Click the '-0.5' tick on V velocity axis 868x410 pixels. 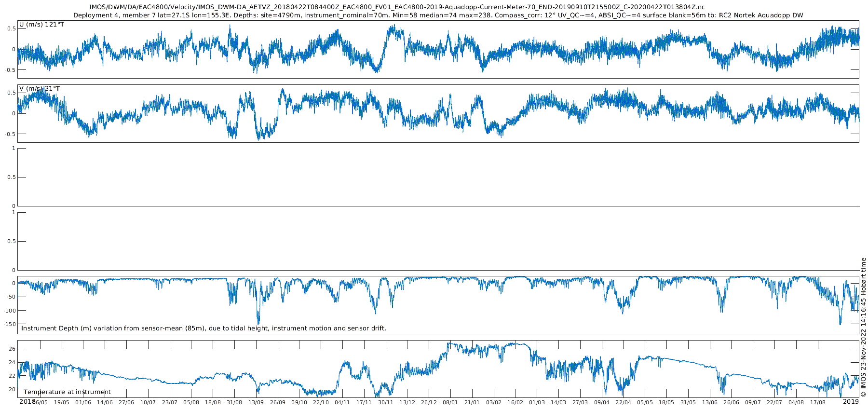coord(11,134)
